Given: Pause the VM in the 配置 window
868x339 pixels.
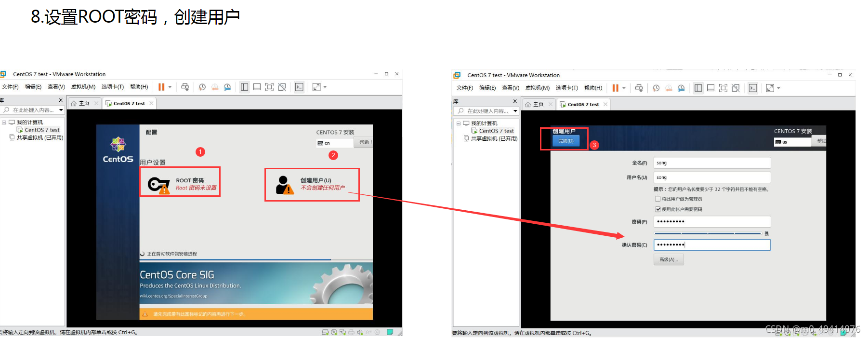Looking at the screenshot, I should click(161, 87).
